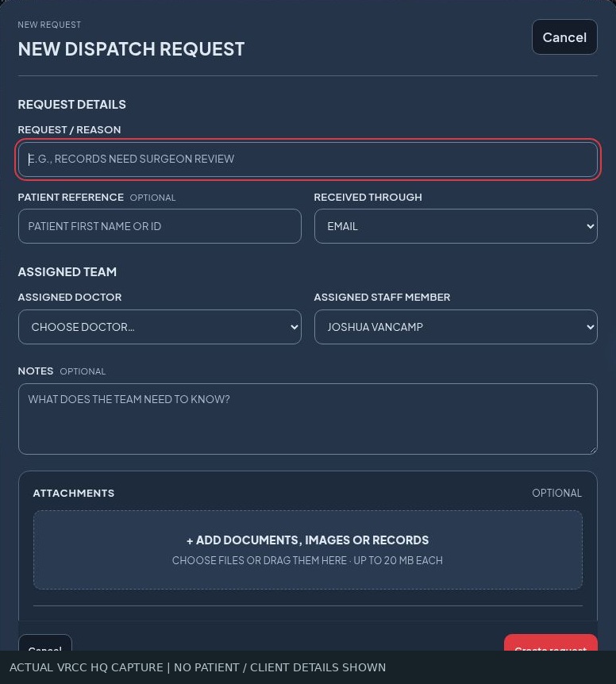Click the Optional label in Attachments header
This screenshot has width=616, height=684.
coord(556,493)
